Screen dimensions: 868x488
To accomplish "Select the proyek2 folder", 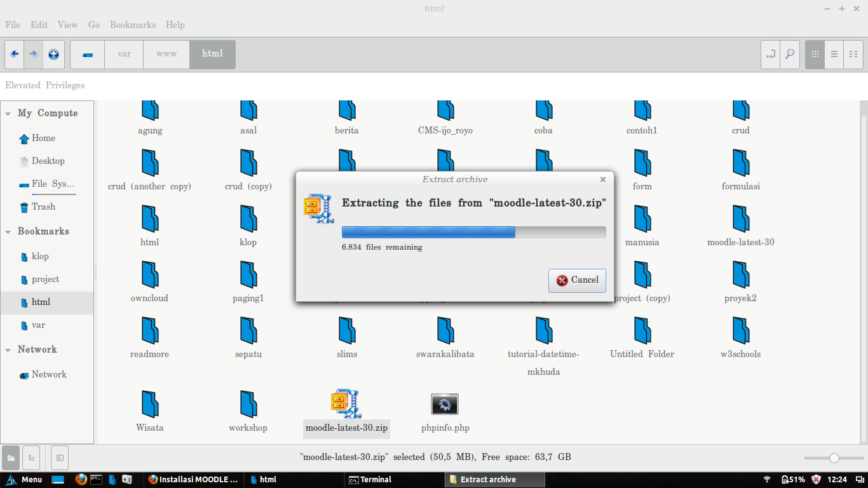I will pyautogui.click(x=741, y=274).
